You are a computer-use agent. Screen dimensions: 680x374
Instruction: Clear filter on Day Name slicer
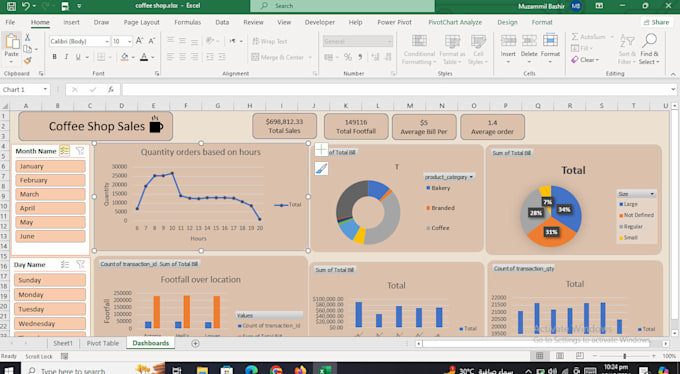80,264
